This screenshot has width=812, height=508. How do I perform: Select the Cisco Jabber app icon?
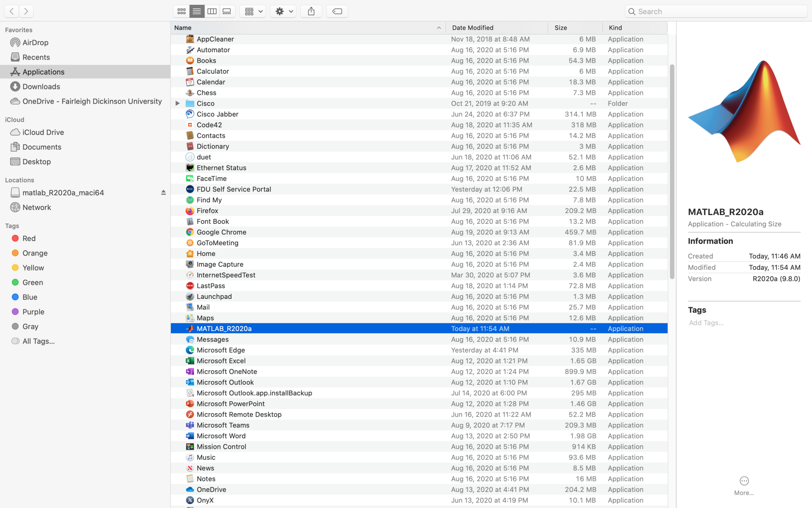tap(190, 114)
